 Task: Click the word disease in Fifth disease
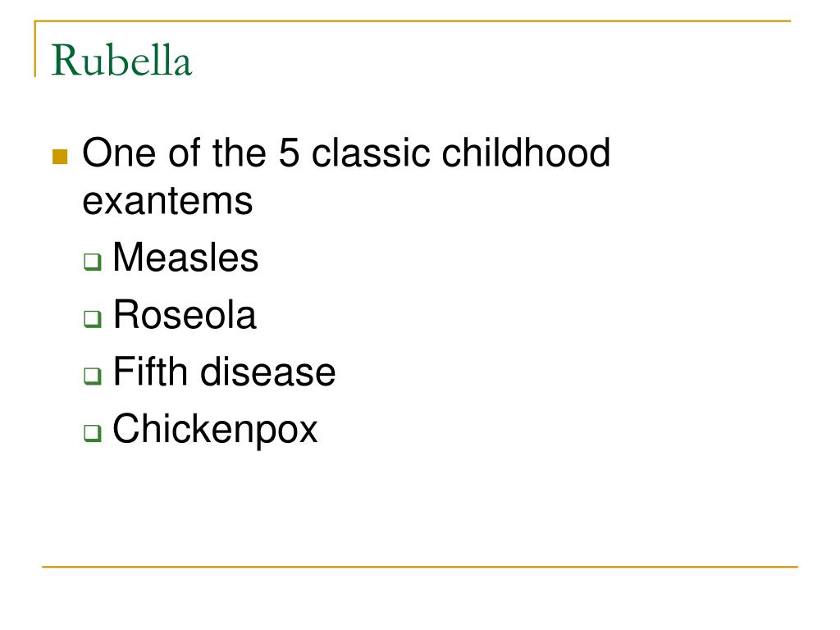[268, 372]
